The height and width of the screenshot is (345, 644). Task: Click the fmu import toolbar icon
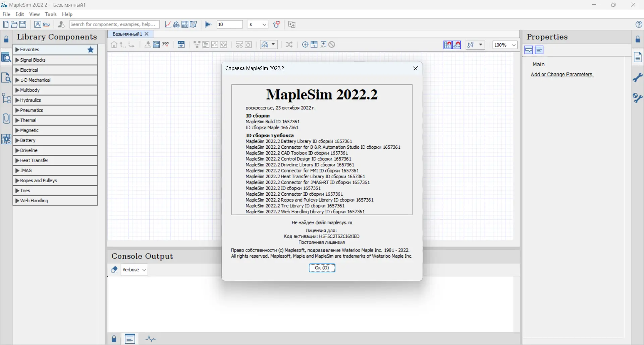(46, 24)
